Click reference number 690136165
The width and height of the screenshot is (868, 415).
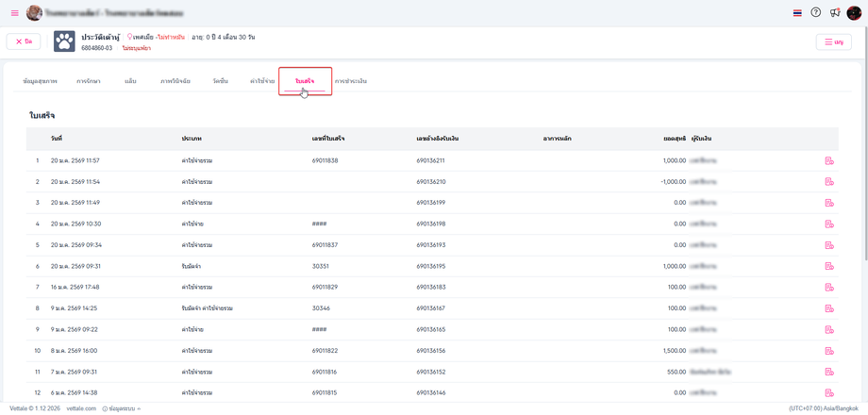tap(430, 330)
